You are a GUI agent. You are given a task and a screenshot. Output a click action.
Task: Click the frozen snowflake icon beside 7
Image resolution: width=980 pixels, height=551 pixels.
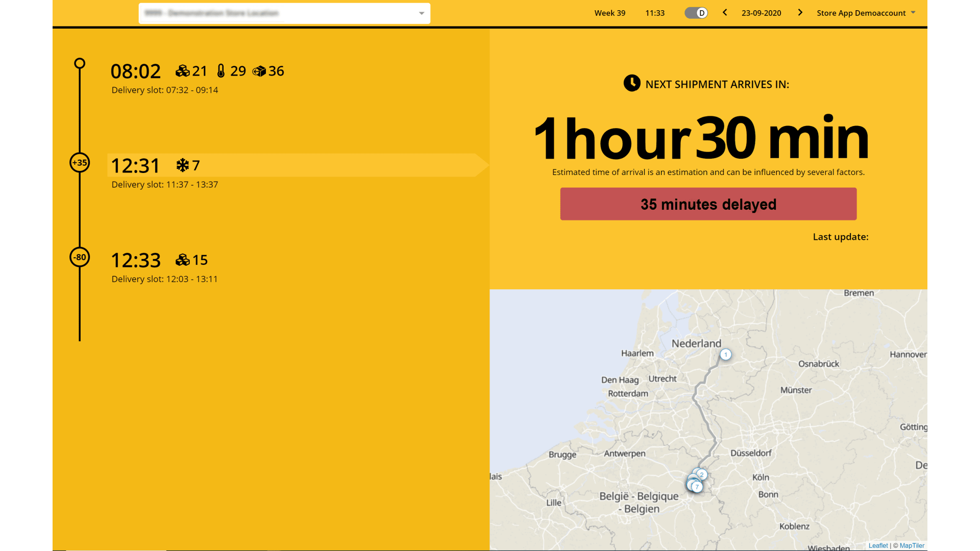pyautogui.click(x=182, y=165)
